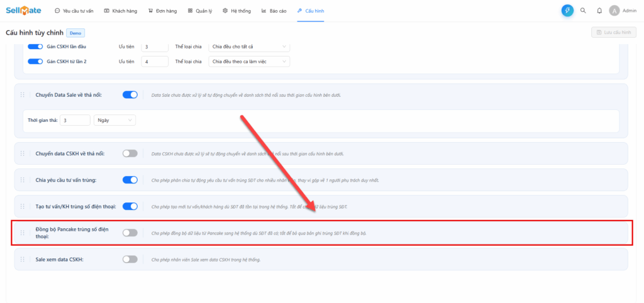
Task: Enable Đồng bộ Pancake trùng số điện thoại
Action: point(130,233)
